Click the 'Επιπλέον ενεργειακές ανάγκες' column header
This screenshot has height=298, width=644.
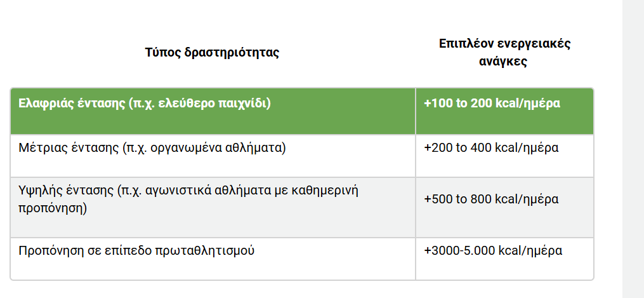click(504, 53)
